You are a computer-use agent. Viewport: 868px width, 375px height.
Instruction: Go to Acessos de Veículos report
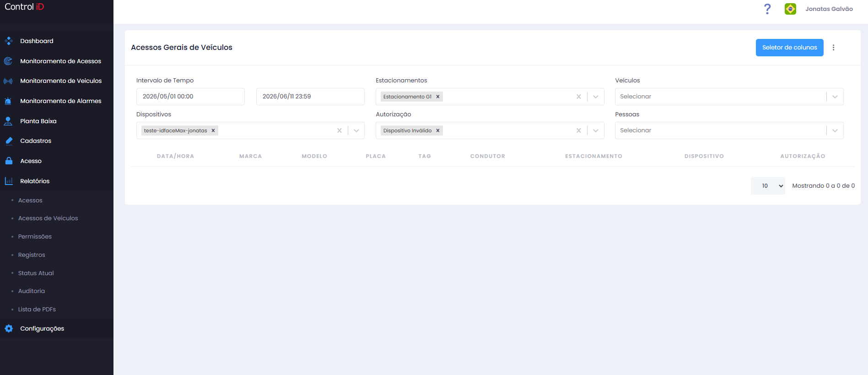tap(48, 218)
